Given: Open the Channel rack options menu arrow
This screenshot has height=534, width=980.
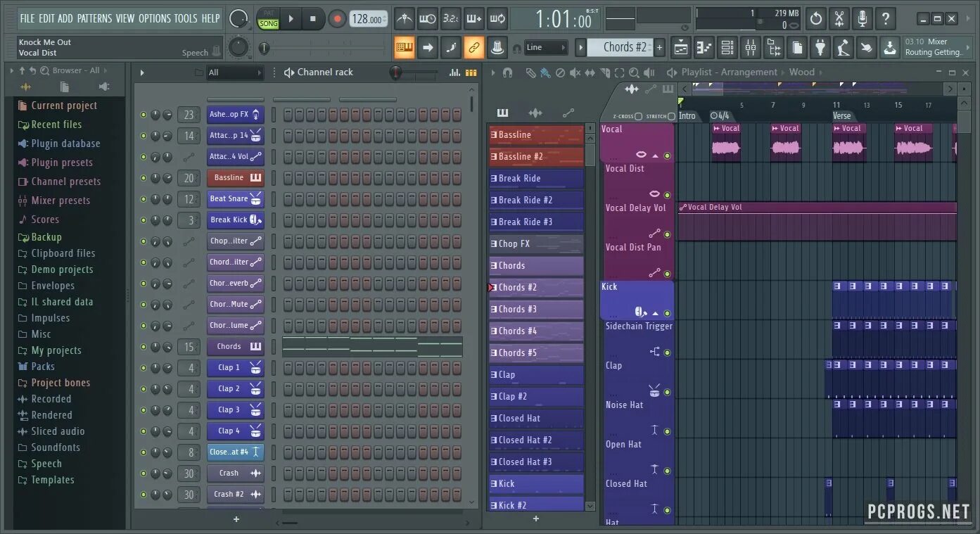Looking at the screenshot, I should (142, 72).
